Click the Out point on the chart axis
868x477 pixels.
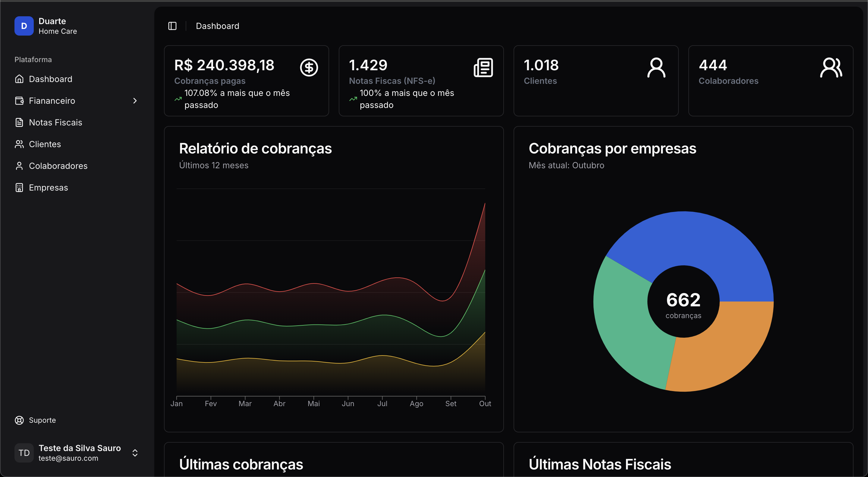coord(485,403)
